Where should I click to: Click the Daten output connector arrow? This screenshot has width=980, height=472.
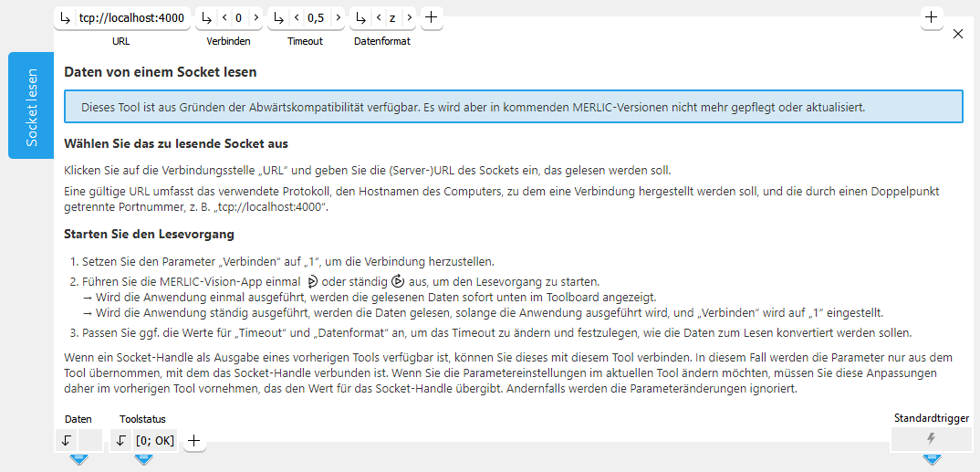67,440
